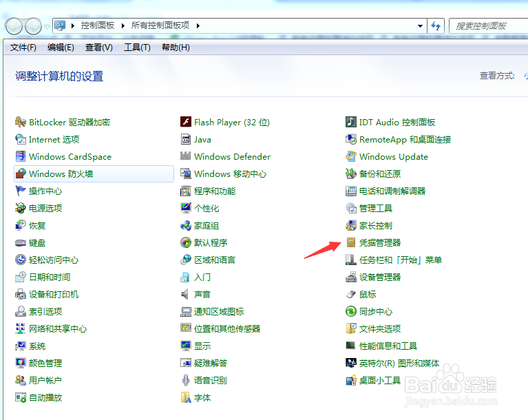Viewport: 528px width, 420px height.
Task: Open the 查看(V) menu
Action: point(99,48)
